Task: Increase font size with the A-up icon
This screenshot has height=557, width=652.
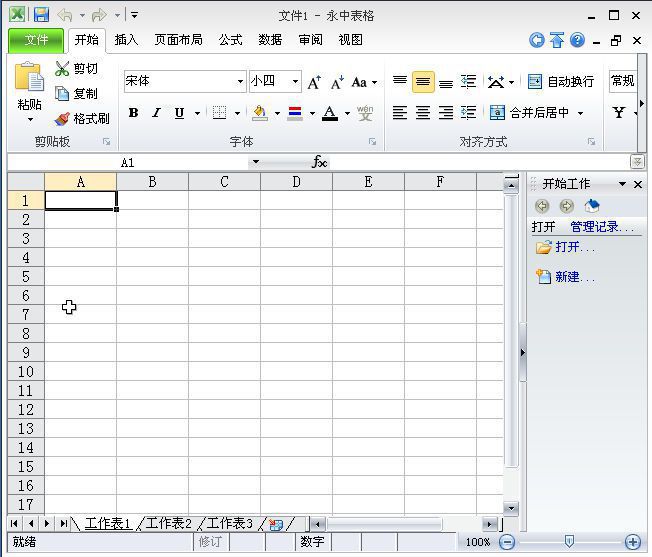Action: pyautogui.click(x=314, y=82)
